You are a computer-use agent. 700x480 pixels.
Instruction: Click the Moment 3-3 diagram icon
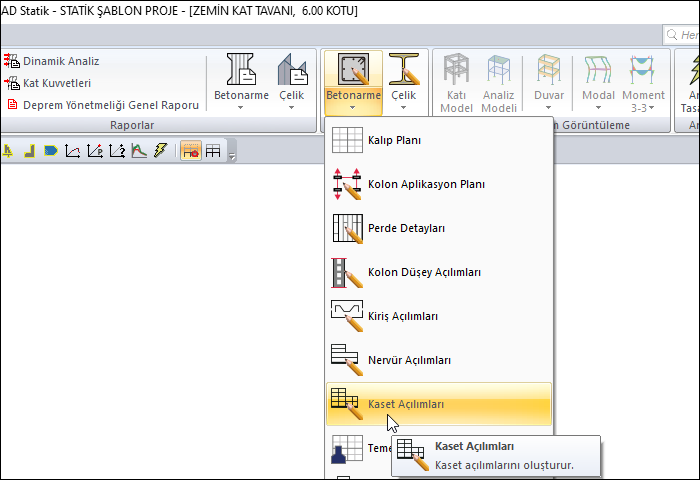(642, 69)
